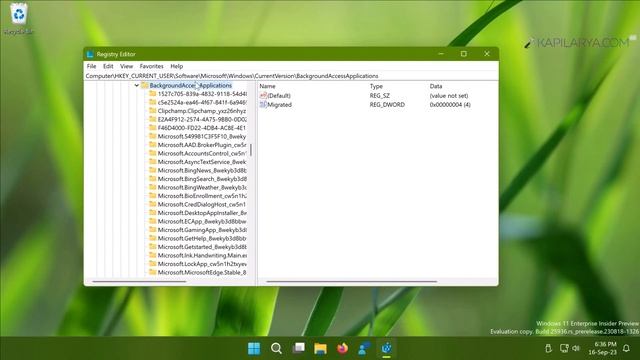Open the Windows Start button
Image resolution: width=640 pixels, height=360 pixels.
click(254, 348)
